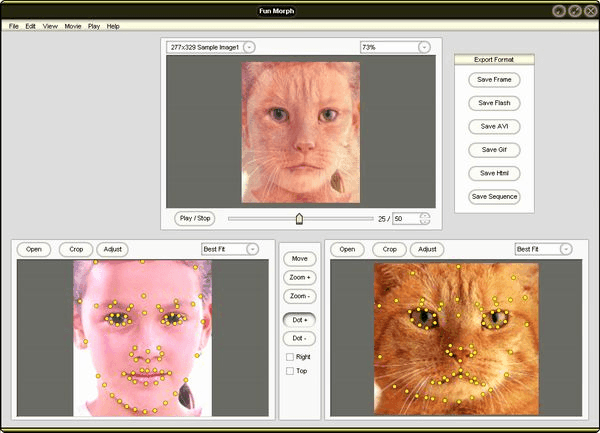Click the frame slider handle
The width and height of the screenshot is (600, 433).
(x=299, y=218)
